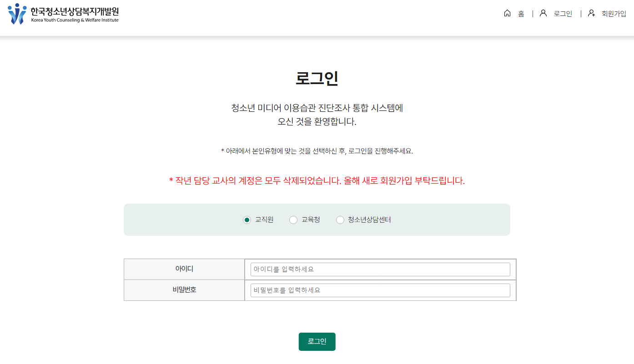Click the person-plus icon beside 회원가입
The width and height of the screenshot is (634, 364).
[x=591, y=13]
